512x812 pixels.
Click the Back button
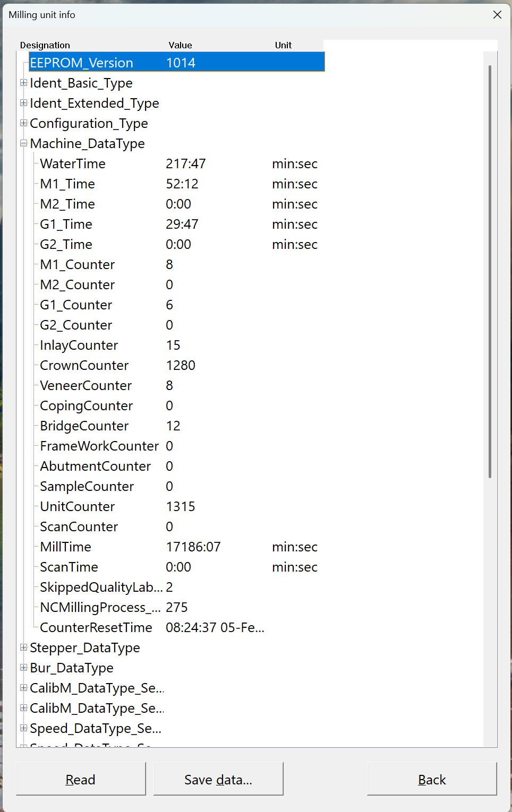pos(431,779)
